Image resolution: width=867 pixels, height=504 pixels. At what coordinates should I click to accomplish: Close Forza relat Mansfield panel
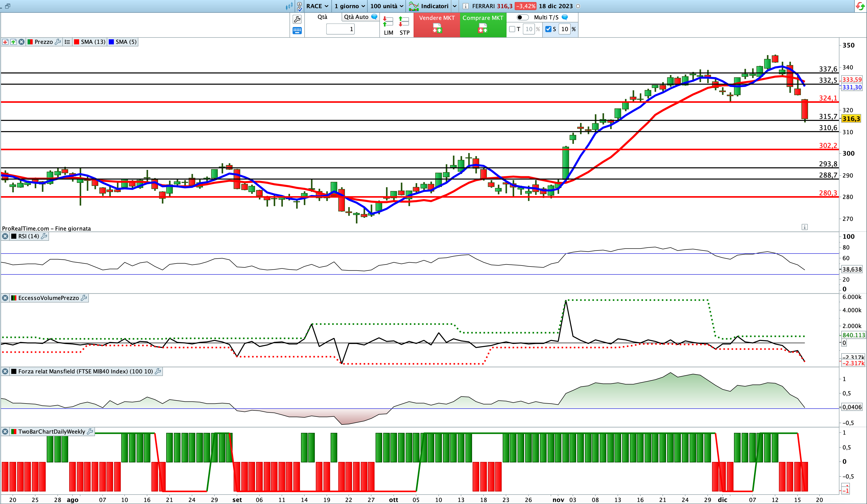point(5,371)
